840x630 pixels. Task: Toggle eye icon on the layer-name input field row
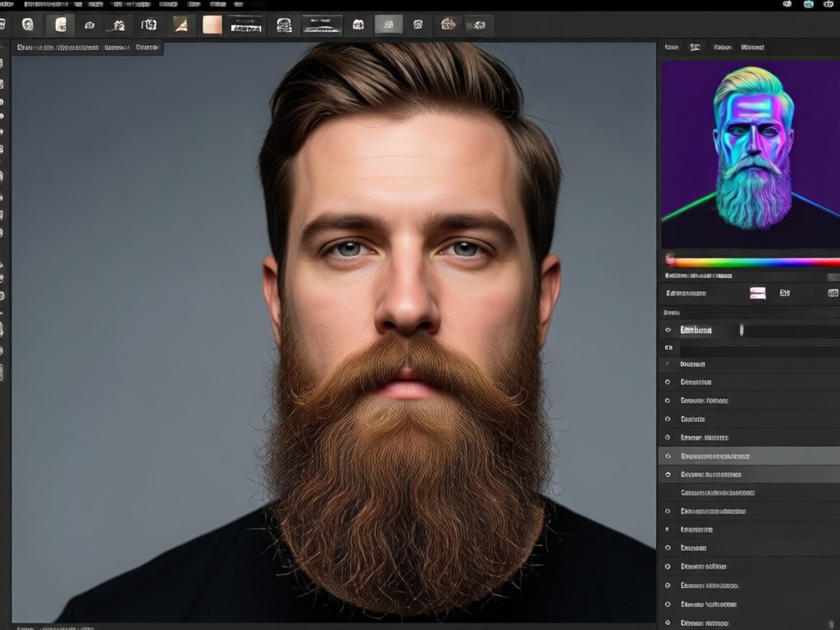tap(668, 330)
